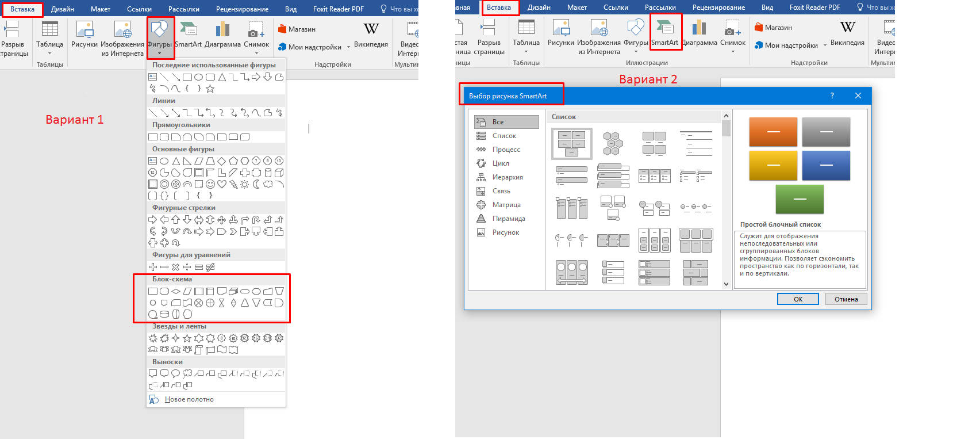980x439 pixels.
Task: Open Рассылки tab in Variant 2 window
Action: (660, 7)
